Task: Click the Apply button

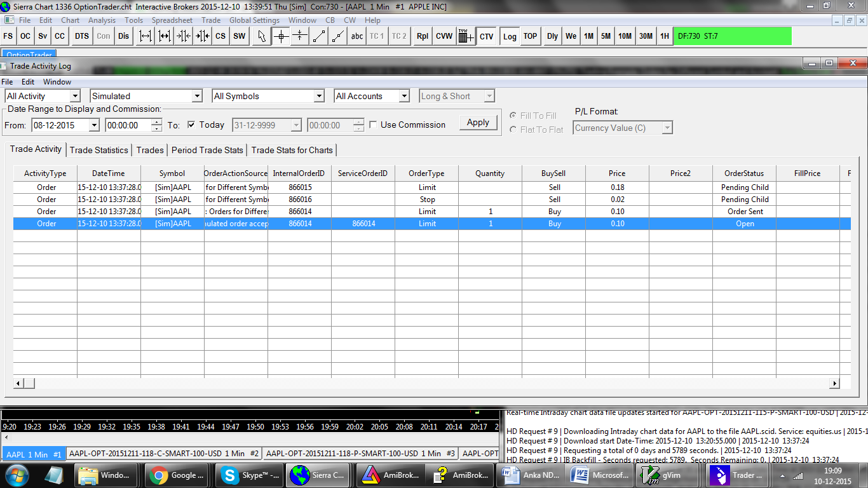Action: tap(478, 123)
